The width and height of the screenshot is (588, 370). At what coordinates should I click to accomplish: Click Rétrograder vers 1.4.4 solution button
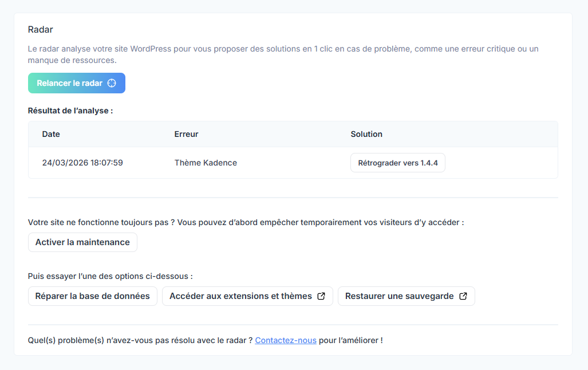(x=398, y=163)
